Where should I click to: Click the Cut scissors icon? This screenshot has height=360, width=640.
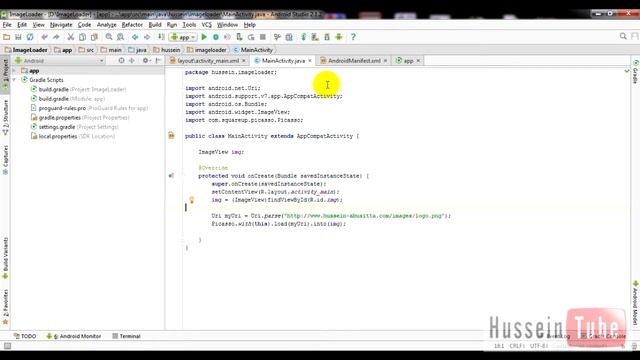(x=71, y=37)
